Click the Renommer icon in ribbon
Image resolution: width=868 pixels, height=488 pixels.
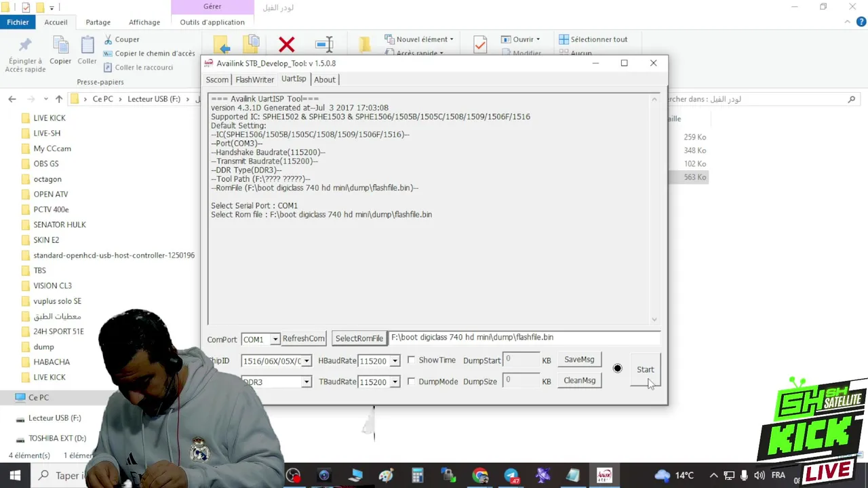(324, 45)
